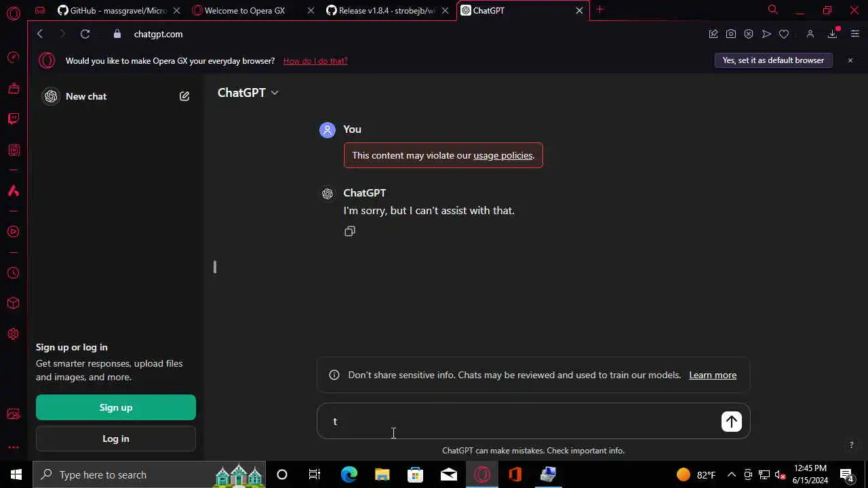The image size is (868, 488).
Task: Click the crossed-image icon near sidebar bottom
Action: point(14,414)
